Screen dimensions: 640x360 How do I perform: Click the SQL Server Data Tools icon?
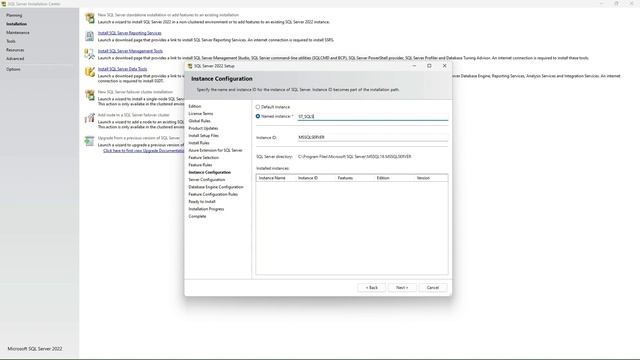pos(90,72)
